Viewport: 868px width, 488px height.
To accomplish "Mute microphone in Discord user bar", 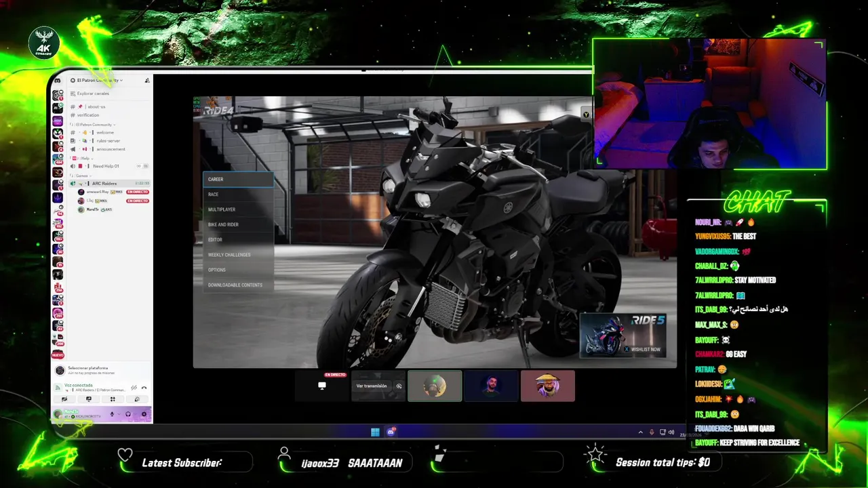I will pyautogui.click(x=112, y=414).
